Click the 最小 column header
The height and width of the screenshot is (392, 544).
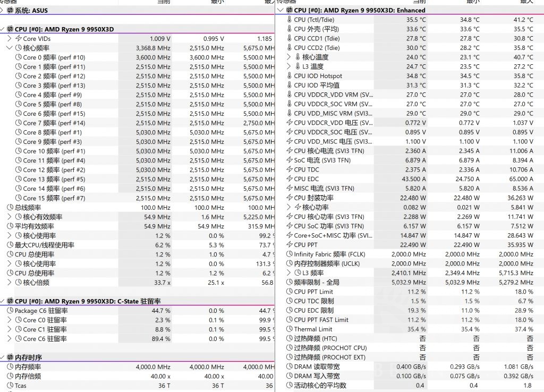coord(217,2)
